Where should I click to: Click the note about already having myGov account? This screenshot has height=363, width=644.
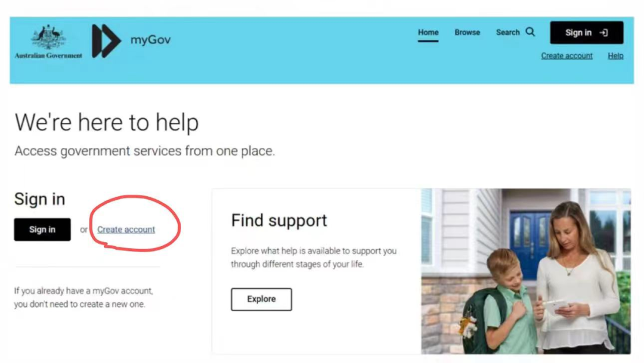tap(83, 297)
